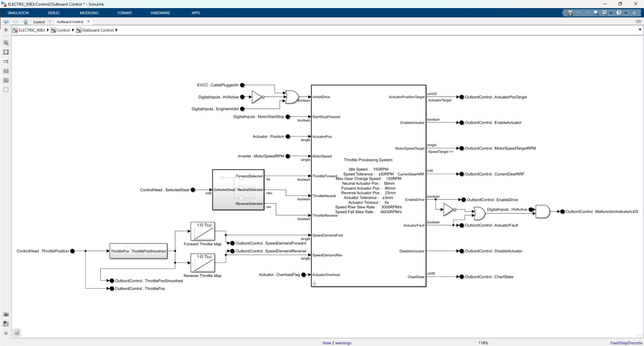Open the View 2 warnings link
This screenshot has height=346, width=644.
click(x=336, y=343)
